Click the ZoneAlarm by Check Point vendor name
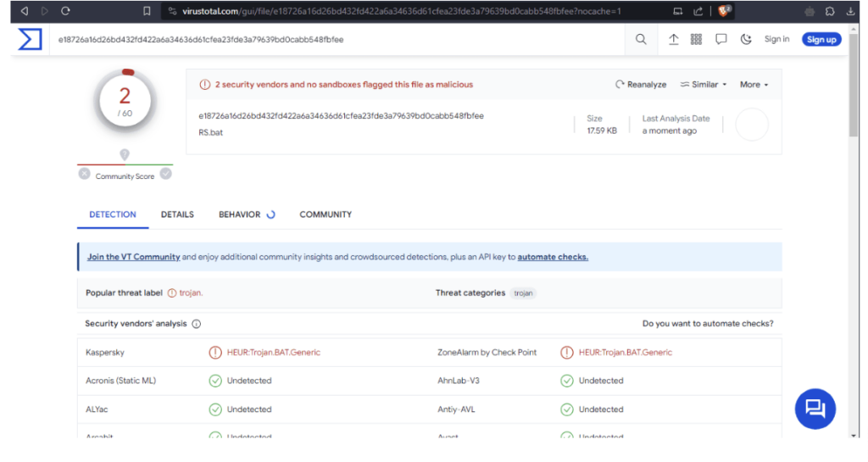This screenshot has height=462, width=868. click(487, 353)
